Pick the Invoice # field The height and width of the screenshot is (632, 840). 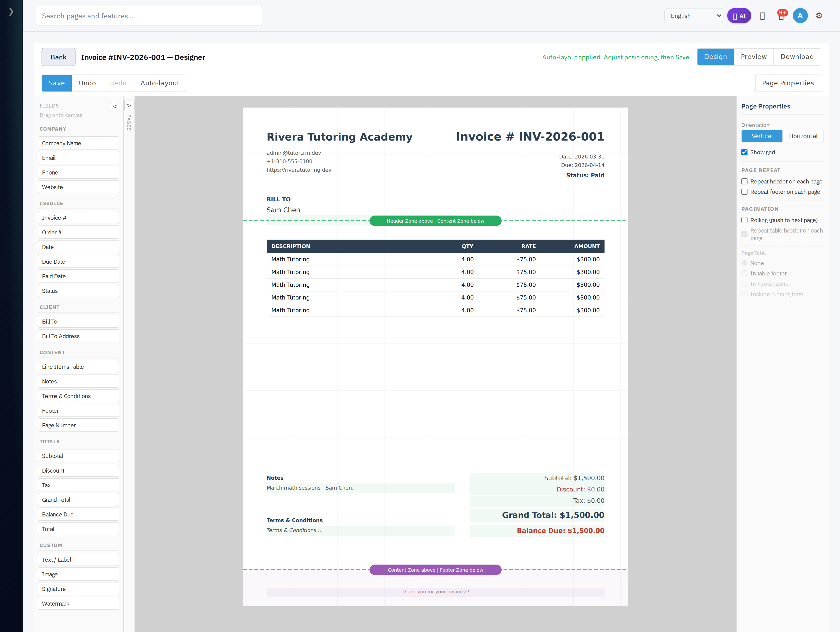(78, 217)
